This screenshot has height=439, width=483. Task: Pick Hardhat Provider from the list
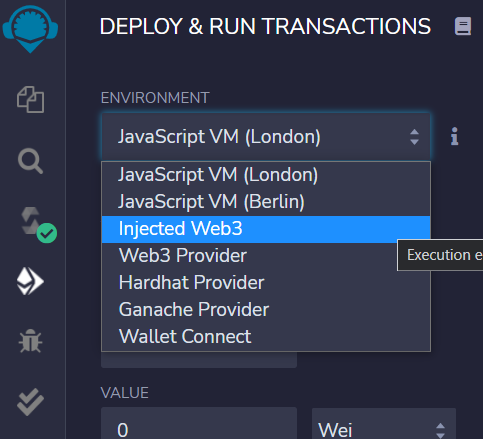pyautogui.click(x=266, y=283)
